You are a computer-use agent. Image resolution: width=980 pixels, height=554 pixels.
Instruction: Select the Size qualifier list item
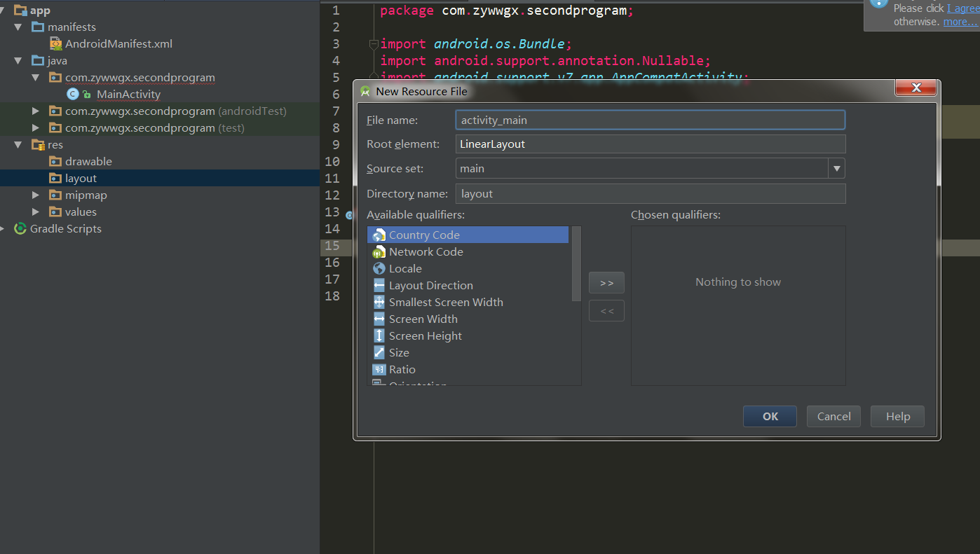(399, 353)
